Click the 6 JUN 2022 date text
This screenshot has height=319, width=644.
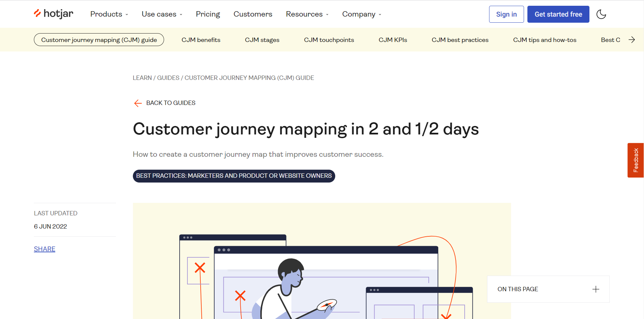[x=51, y=227]
